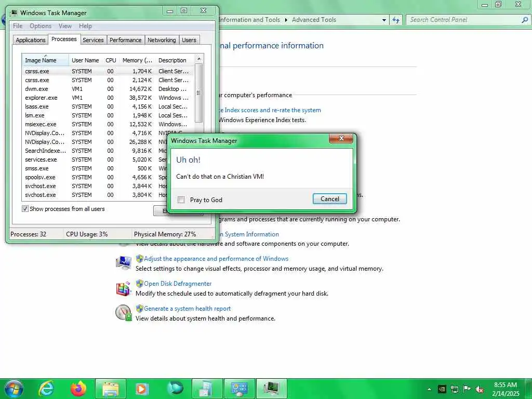Close the Uh oh dialog with X
Screen dimensions: 532x399
[341, 138]
